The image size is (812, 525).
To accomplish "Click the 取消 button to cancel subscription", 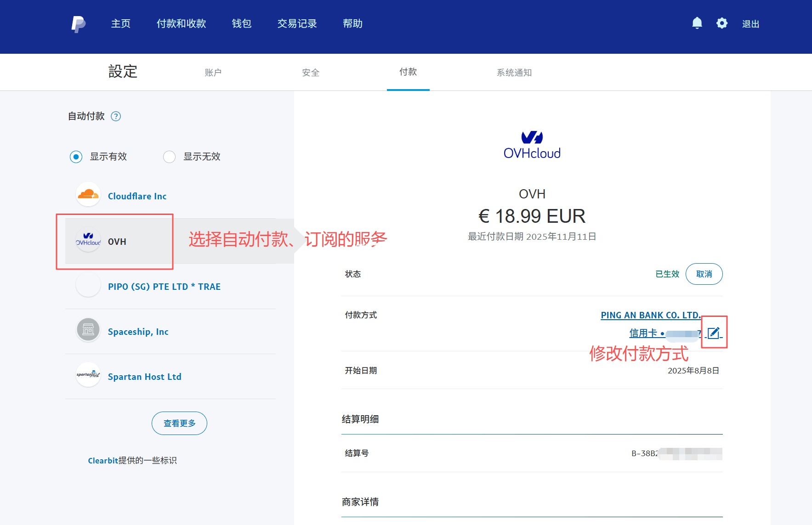I will (x=704, y=274).
